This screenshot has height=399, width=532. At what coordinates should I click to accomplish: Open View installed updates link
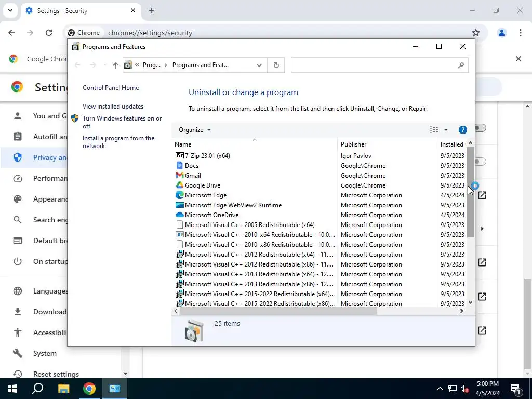tap(113, 107)
